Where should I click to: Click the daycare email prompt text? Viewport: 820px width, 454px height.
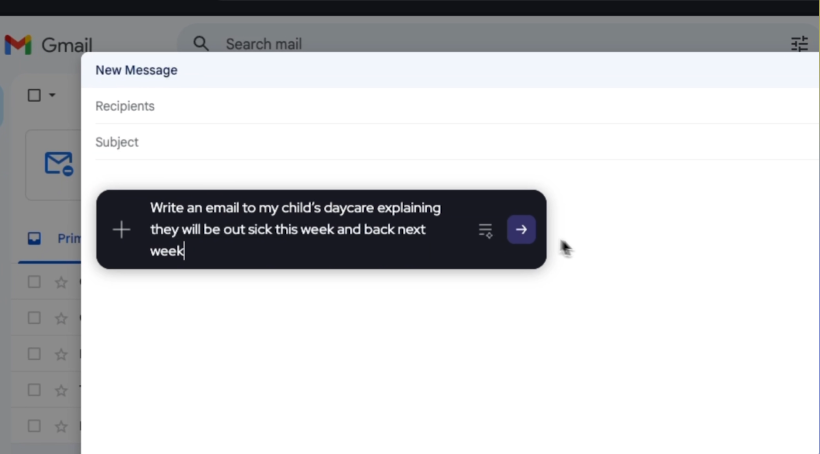295,229
